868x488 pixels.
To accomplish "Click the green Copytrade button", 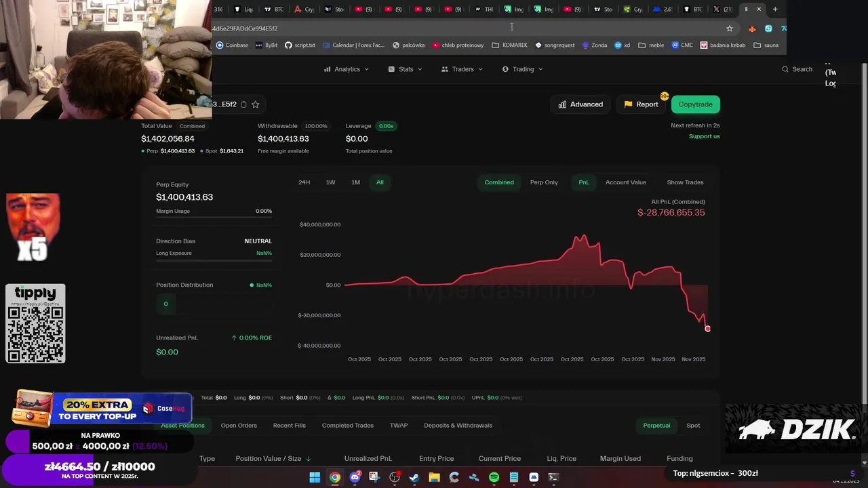I will pos(696,104).
